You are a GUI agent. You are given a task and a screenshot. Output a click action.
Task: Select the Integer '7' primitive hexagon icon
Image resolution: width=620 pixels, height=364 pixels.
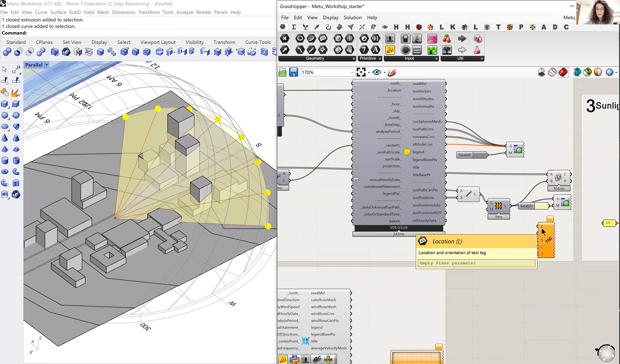click(364, 50)
